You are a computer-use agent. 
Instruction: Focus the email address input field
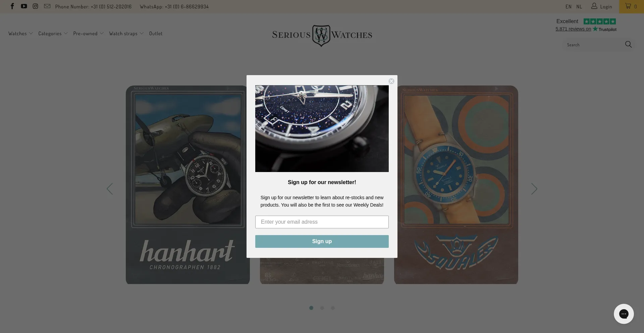click(x=322, y=222)
